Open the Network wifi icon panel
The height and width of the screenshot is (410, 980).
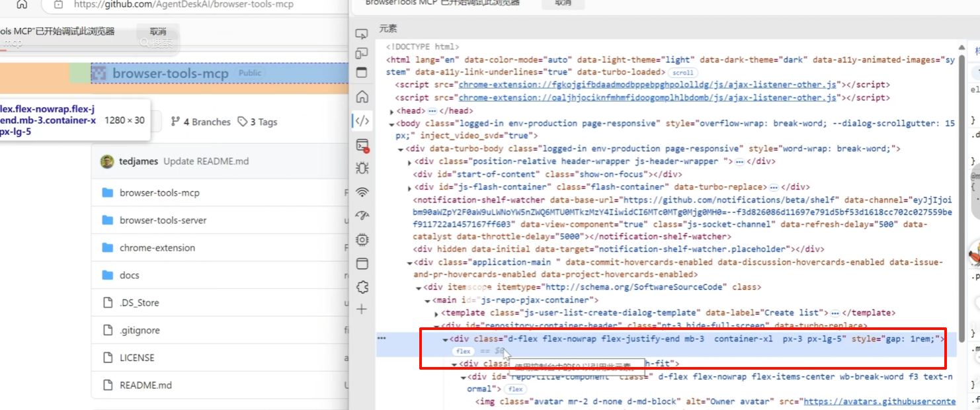(362, 192)
